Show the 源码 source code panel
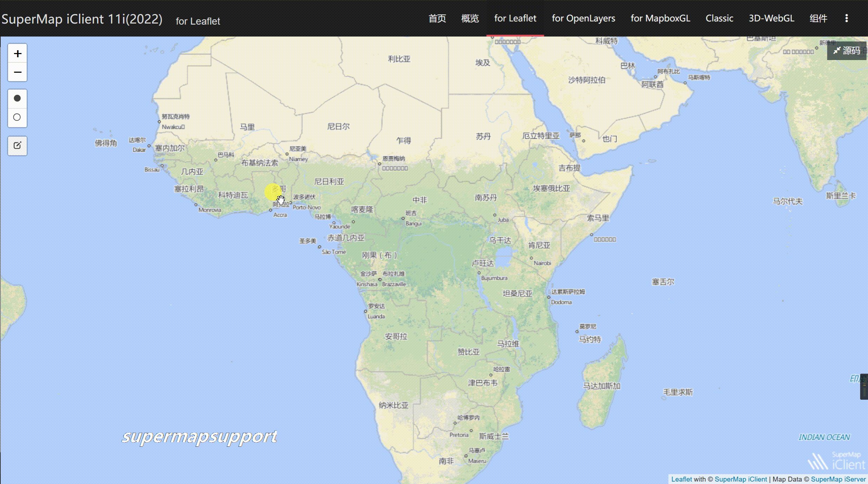Viewport: 868px width, 484px height. (x=847, y=51)
